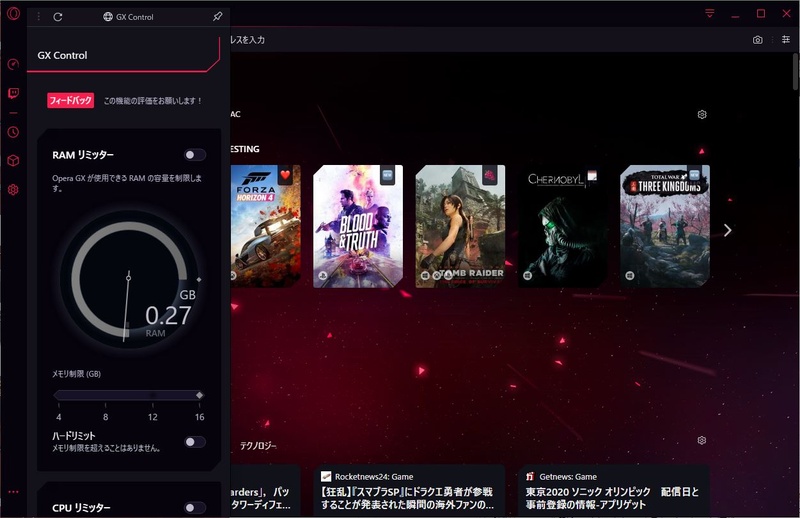This screenshot has height=518, width=800.
Task: Click the フィードバック button
Action: (x=70, y=100)
